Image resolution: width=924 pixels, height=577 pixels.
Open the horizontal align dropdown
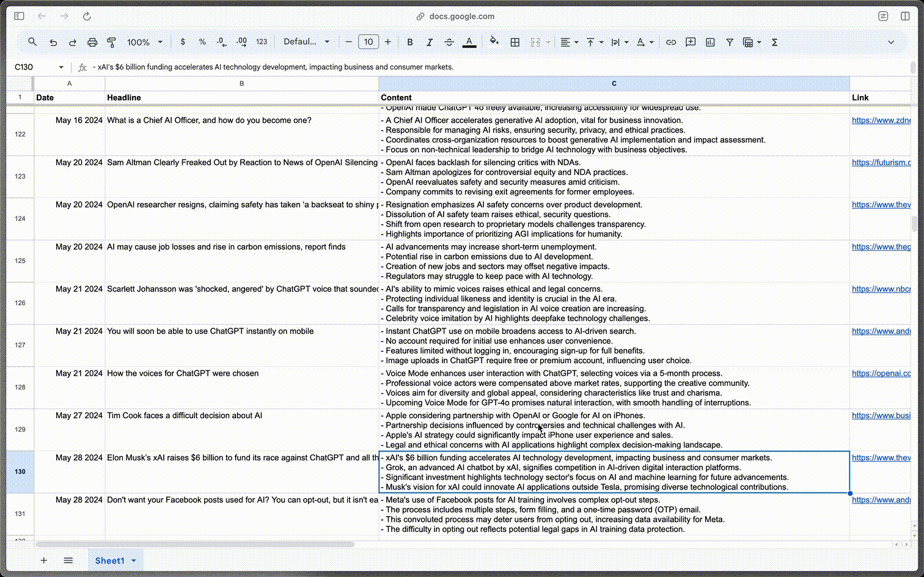(569, 42)
